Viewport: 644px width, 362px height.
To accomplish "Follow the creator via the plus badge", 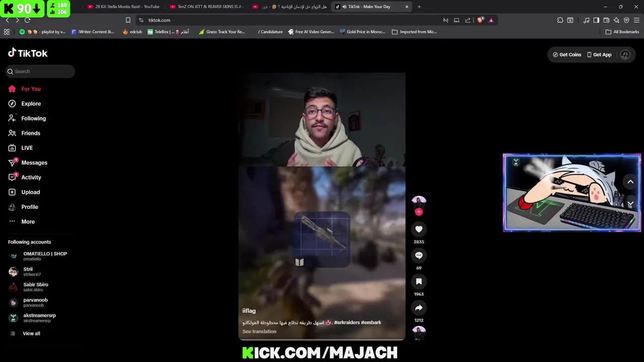I will [419, 212].
